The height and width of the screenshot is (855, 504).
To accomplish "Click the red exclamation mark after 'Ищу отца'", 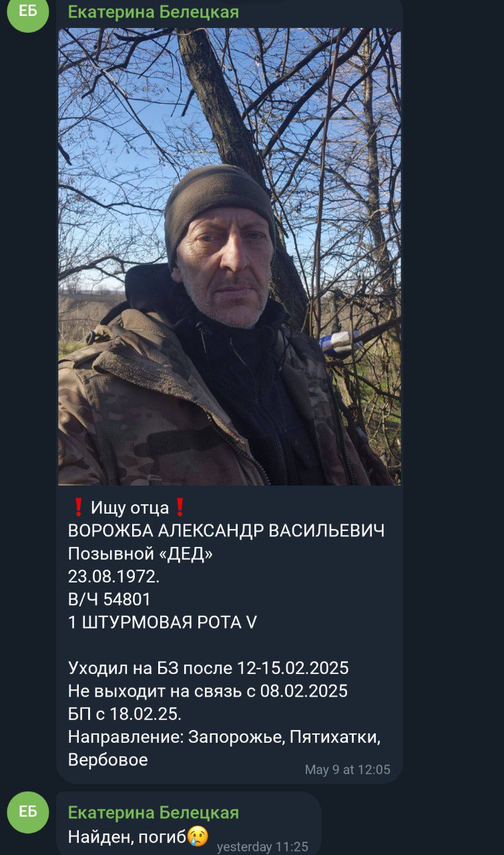I will coord(179,508).
